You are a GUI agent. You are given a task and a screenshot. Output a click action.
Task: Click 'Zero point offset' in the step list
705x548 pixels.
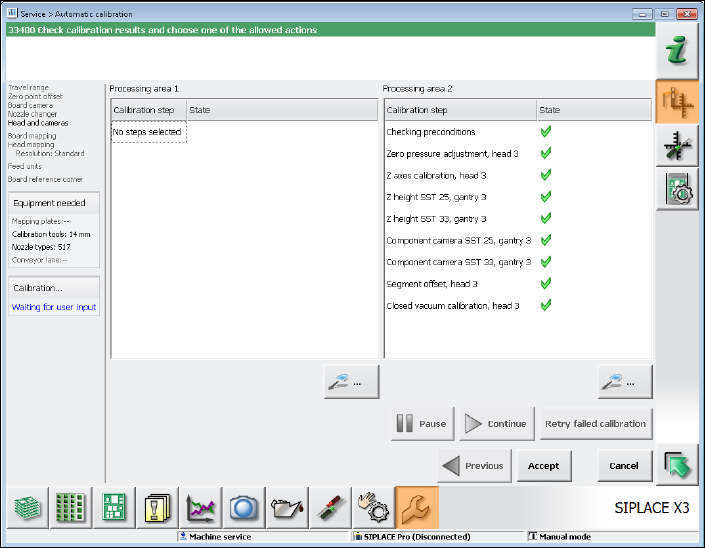[x=35, y=96]
